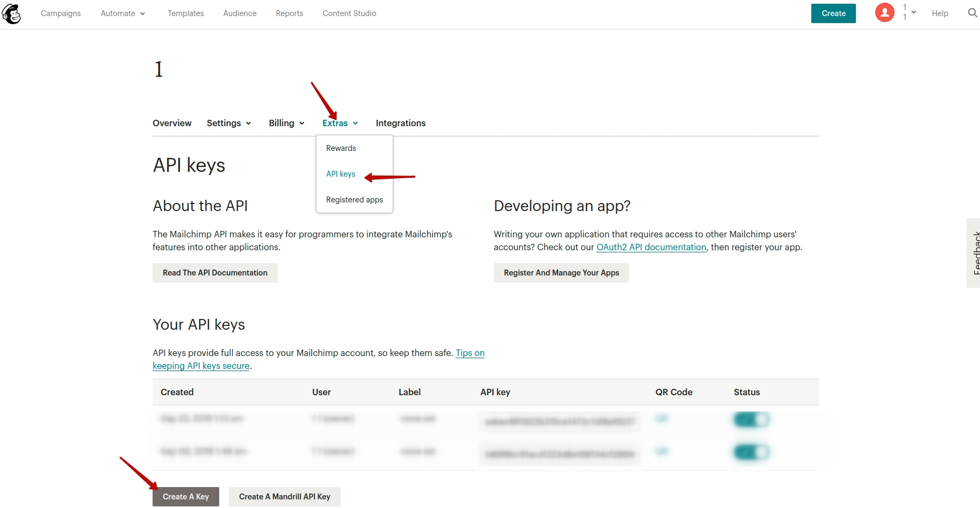Screen dimensions: 980x508
Task: Toggle status switch of first API key
Action: 751,419
